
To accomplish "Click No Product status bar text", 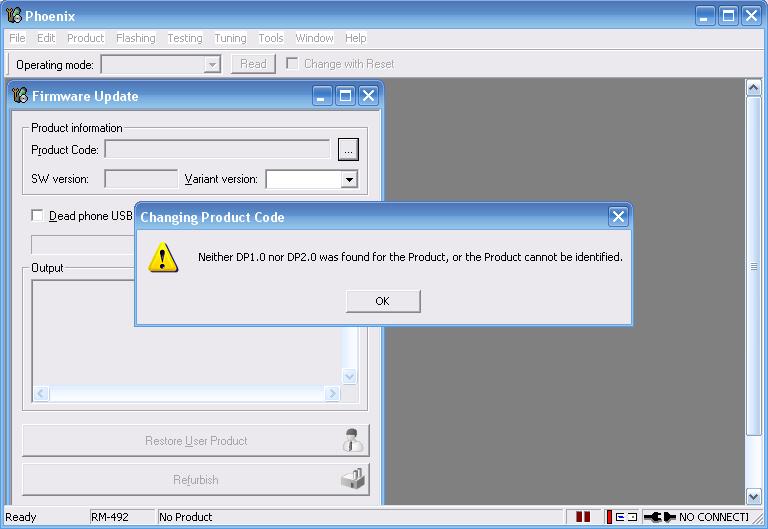I will coord(186,517).
